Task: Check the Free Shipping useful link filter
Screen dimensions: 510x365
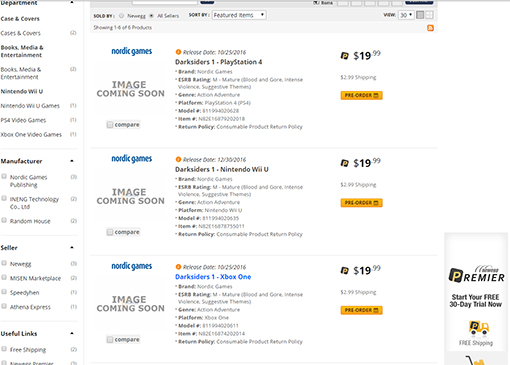Action: coord(4,349)
